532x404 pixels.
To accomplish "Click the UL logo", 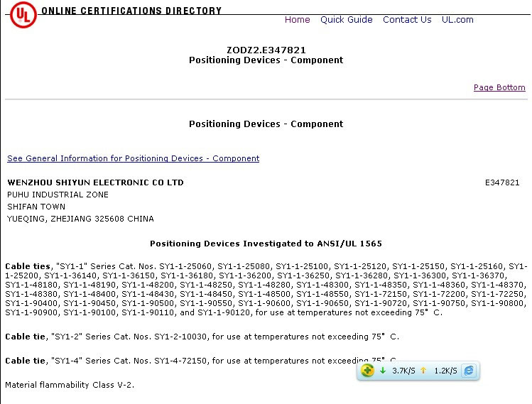I will coord(22,16).
